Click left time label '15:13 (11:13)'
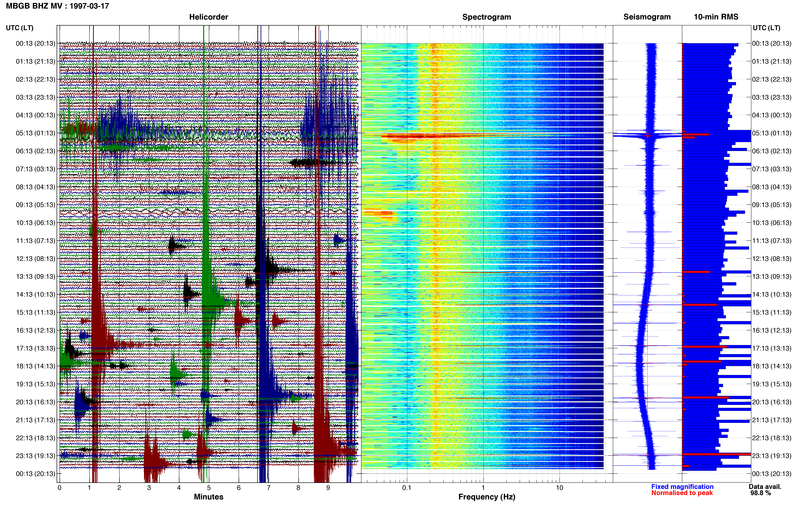 pyautogui.click(x=35, y=312)
